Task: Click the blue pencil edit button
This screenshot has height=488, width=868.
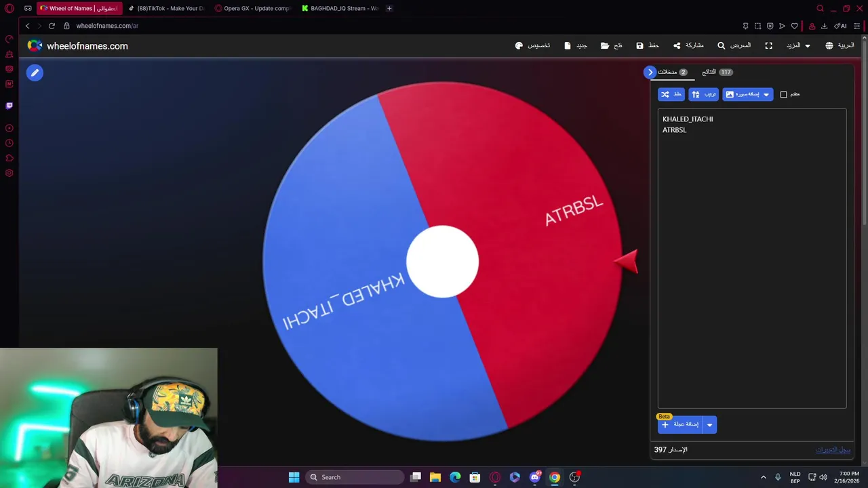Action: click(35, 73)
